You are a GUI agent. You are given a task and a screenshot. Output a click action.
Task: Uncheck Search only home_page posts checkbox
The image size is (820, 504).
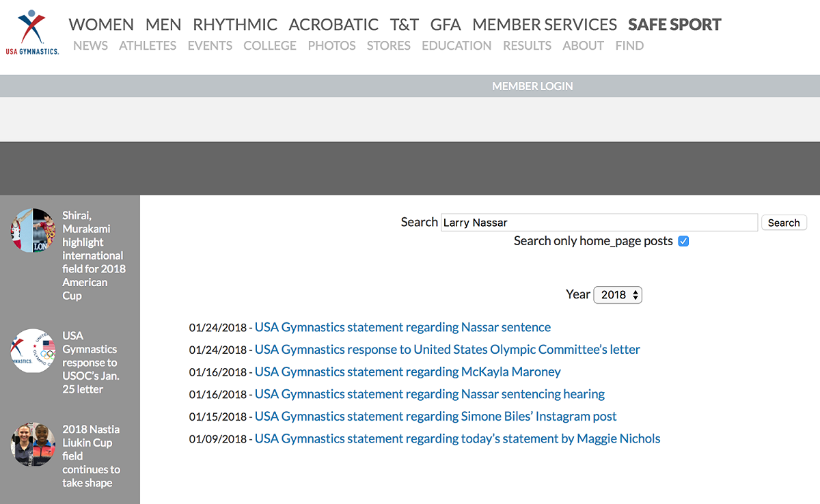point(683,241)
